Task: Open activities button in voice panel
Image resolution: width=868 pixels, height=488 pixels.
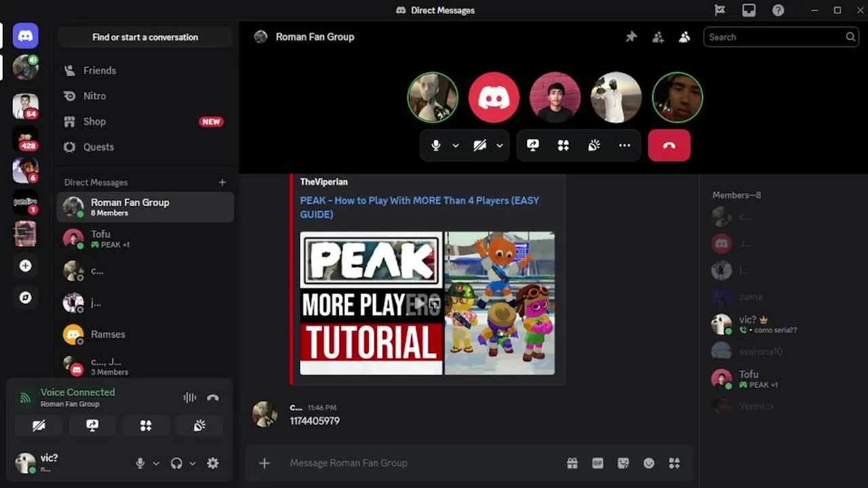Action: 146,426
